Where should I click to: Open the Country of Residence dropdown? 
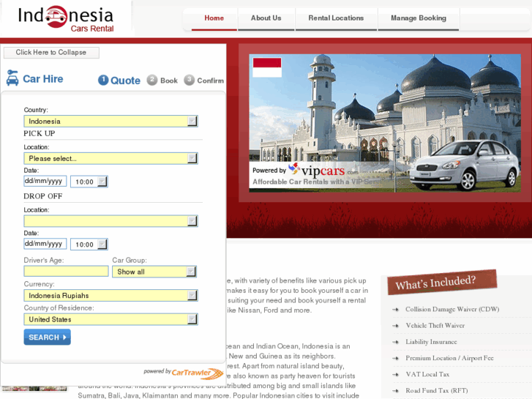(x=110, y=319)
